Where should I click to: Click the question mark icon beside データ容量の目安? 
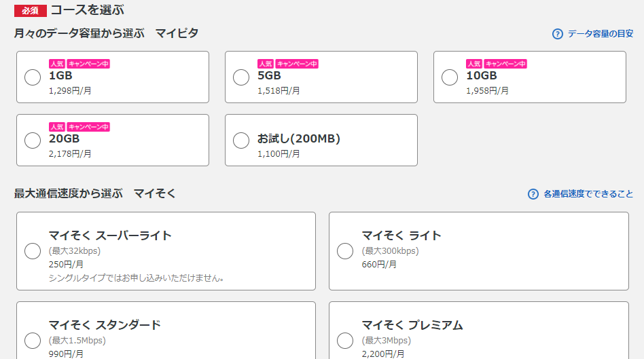click(x=557, y=34)
